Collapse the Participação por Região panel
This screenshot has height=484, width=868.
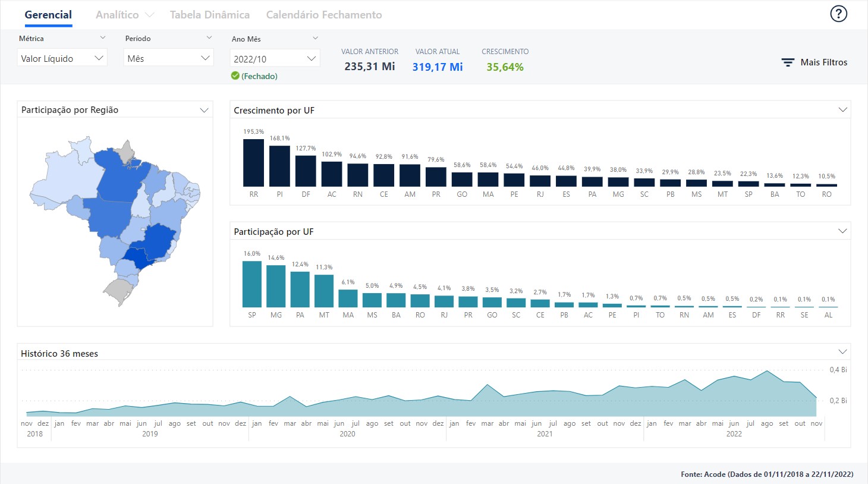[x=204, y=110]
